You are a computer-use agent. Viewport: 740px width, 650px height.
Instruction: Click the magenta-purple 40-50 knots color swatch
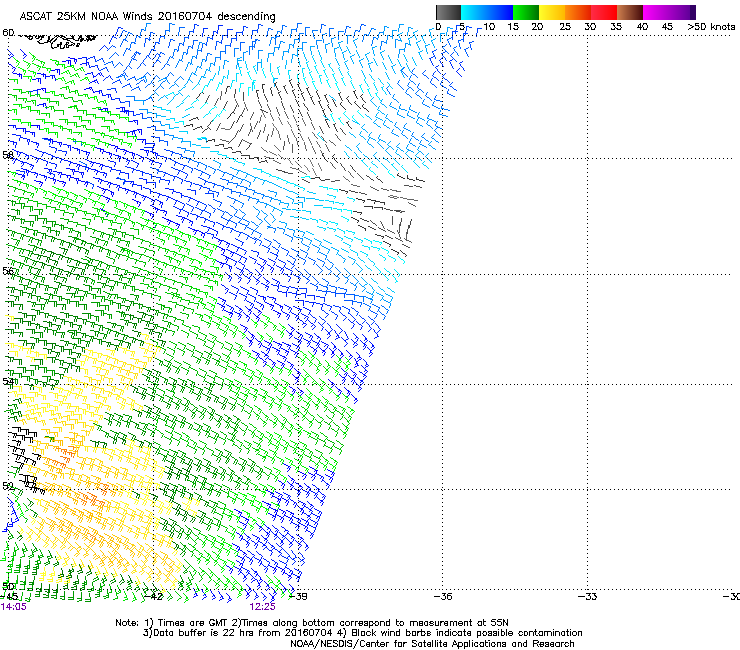[x=669, y=12]
